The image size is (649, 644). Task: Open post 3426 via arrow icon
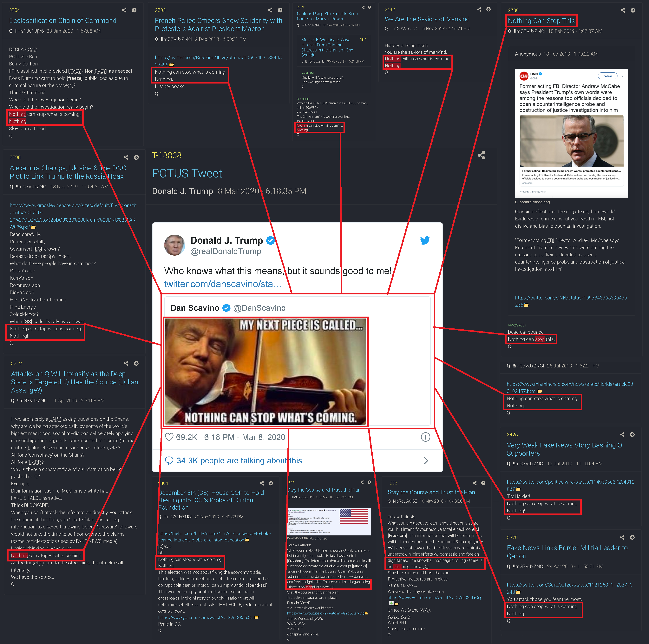tap(632, 435)
